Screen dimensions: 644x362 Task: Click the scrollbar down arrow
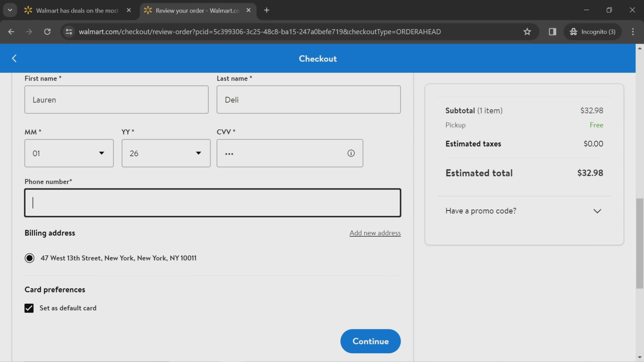click(640, 357)
